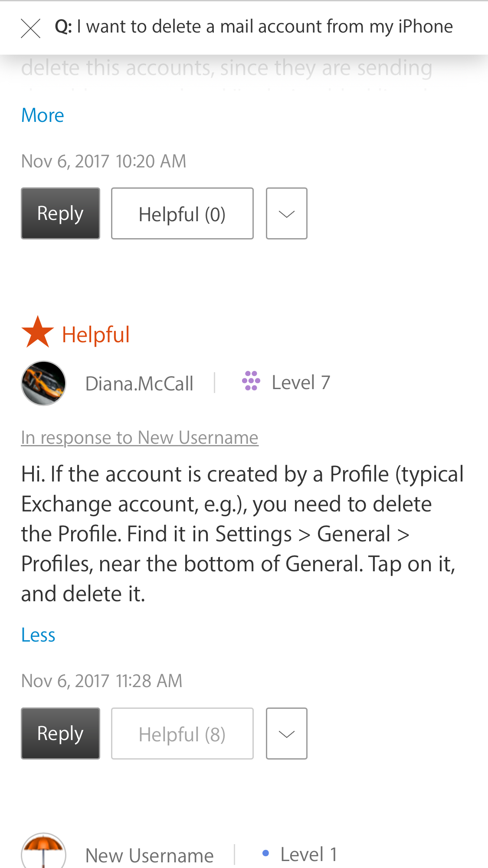The width and height of the screenshot is (488, 868).
Task: Tap the purple Level 7 badge icon
Action: point(251,381)
